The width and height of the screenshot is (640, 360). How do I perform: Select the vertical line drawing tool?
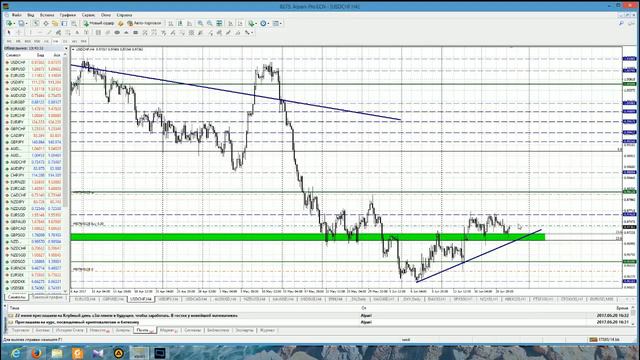pos(30,32)
